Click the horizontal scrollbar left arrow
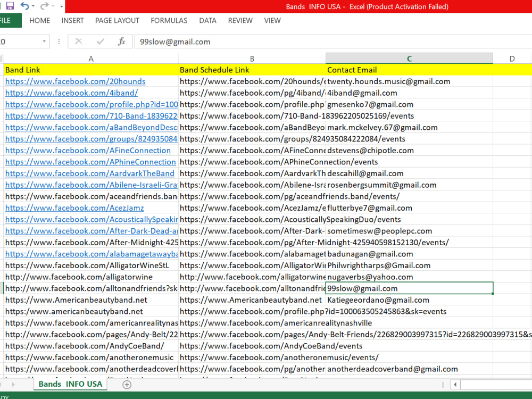 pyautogui.click(x=455, y=385)
